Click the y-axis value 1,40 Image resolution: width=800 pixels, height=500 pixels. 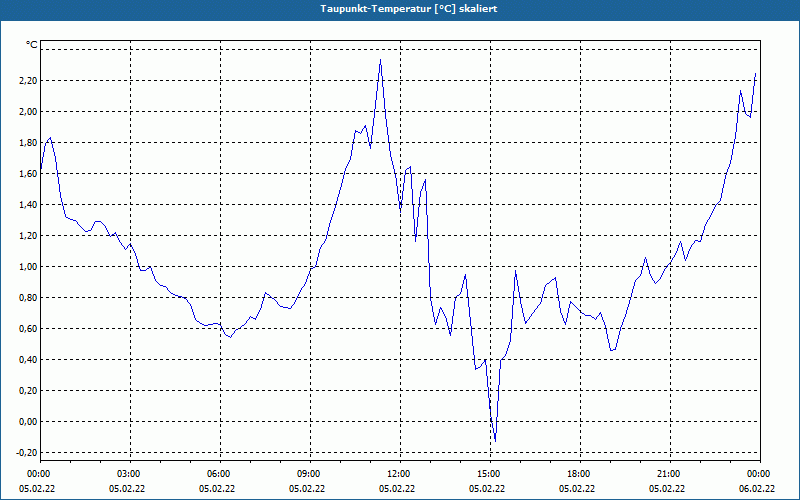[x=28, y=205]
